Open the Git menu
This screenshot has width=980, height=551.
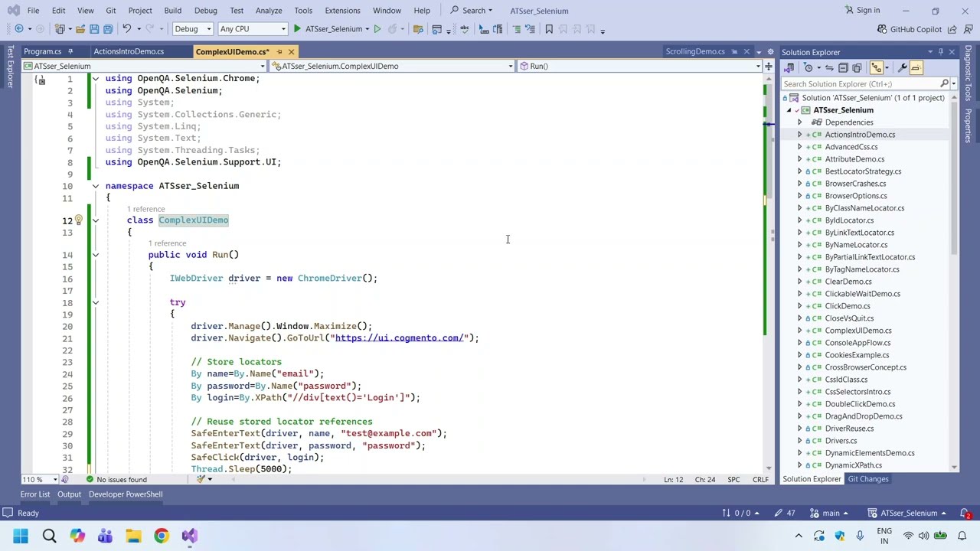coord(110,11)
